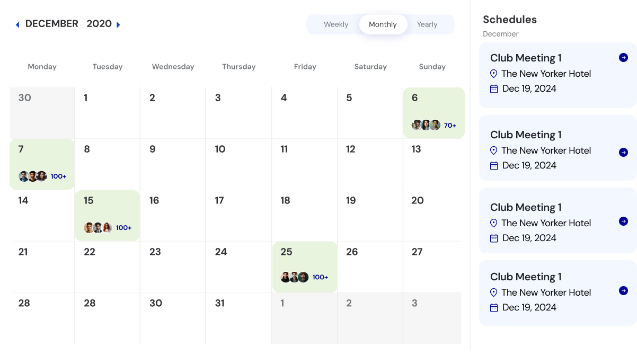
Task: Click the 100+ count on December 25
Action: pos(320,277)
